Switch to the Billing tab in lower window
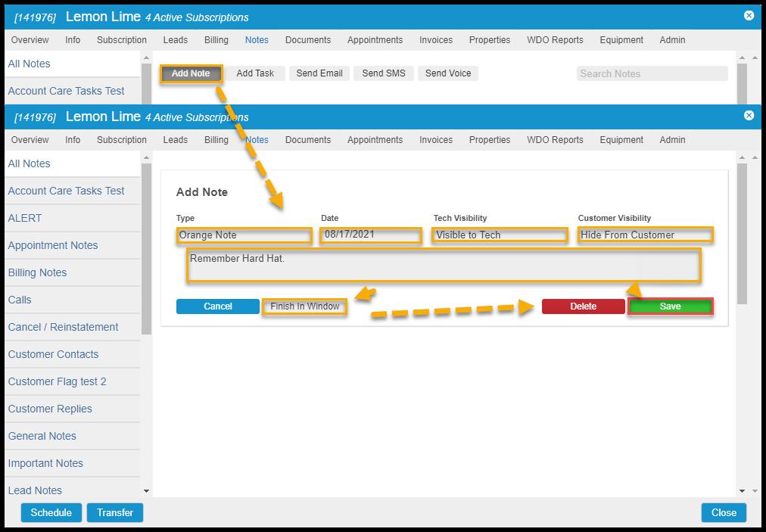Screen dimensions: 766x532 216,140
